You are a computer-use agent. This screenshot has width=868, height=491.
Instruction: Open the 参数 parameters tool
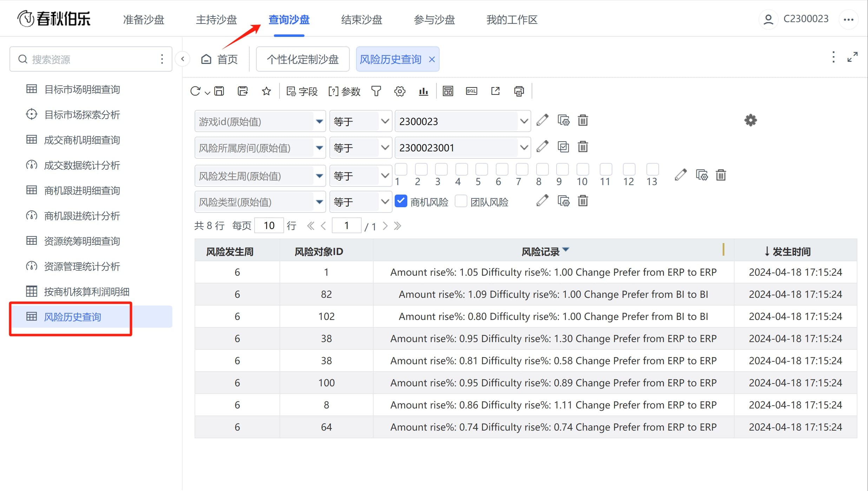click(x=344, y=91)
